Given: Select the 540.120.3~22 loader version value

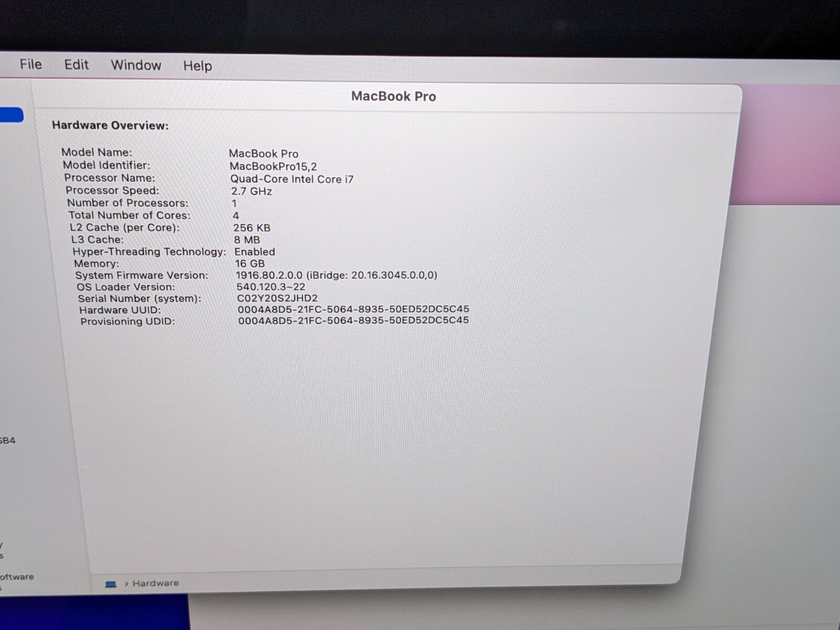Looking at the screenshot, I should click(271, 287).
